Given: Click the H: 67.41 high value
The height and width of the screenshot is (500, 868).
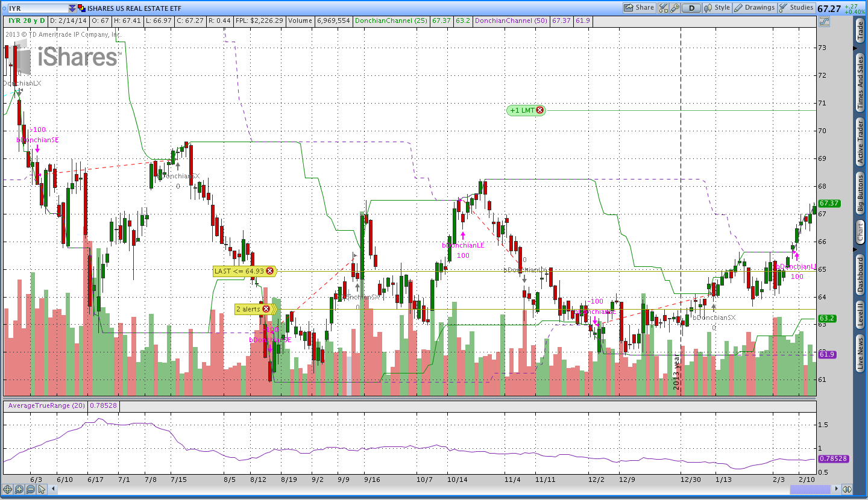Looking at the screenshot, I should point(128,20).
